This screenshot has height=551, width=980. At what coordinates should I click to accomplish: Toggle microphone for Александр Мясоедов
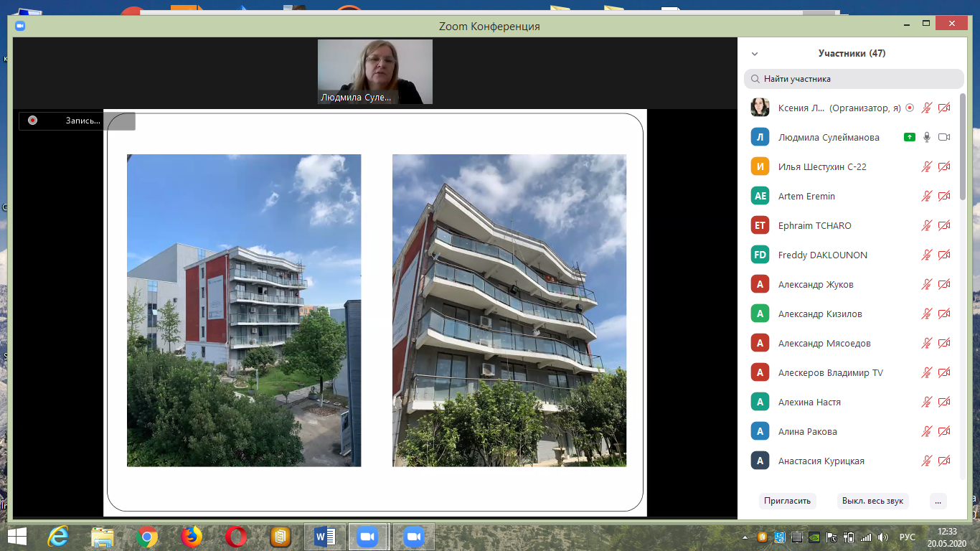pos(927,343)
